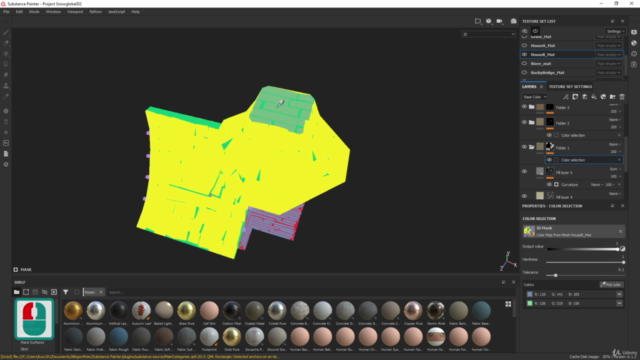Toggle visibility of RockyBridge_Mat texture set
Screen dimensions: 640x360
coord(524,72)
